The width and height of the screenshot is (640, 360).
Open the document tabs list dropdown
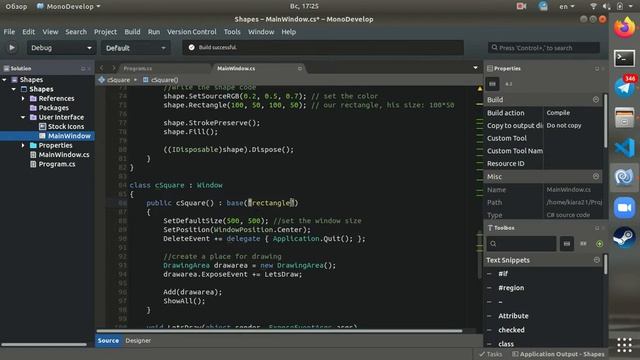tap(476, 68)
